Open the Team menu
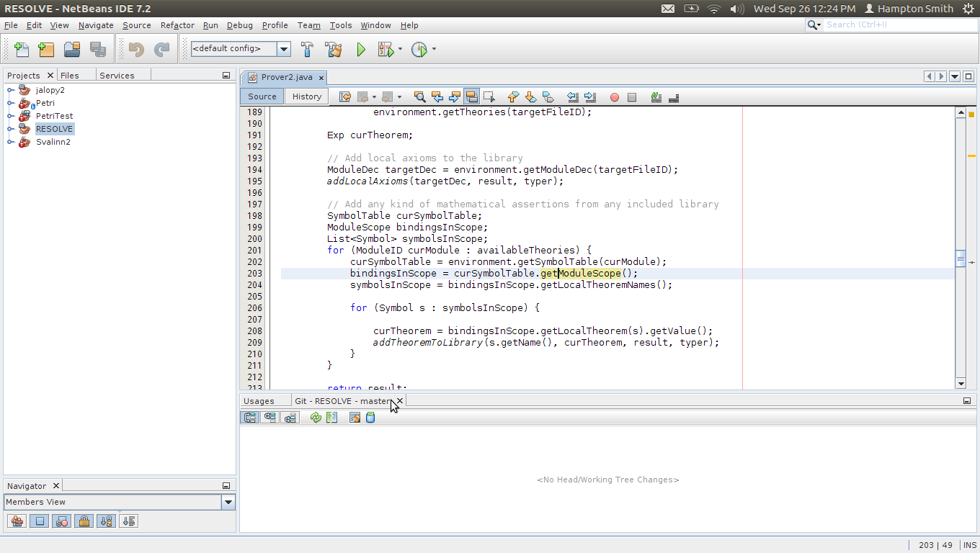The image size is (980, 553). click(308, 25)
